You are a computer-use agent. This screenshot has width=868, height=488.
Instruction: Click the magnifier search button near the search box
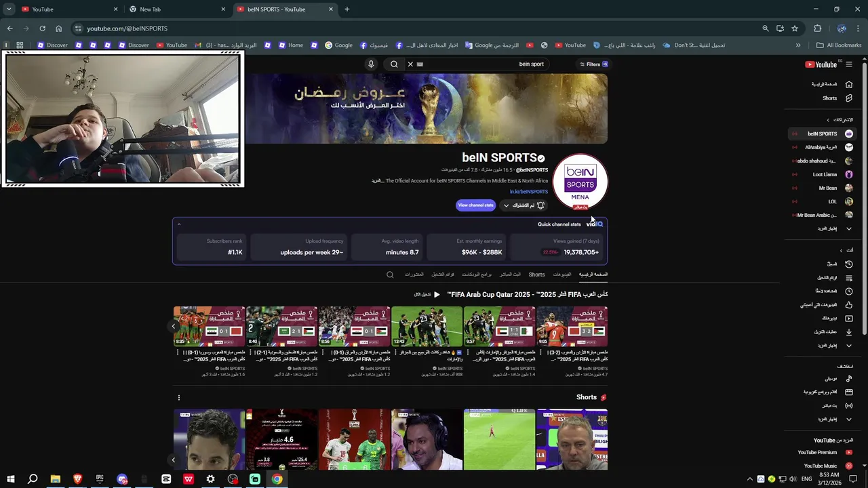click(394, 64)
